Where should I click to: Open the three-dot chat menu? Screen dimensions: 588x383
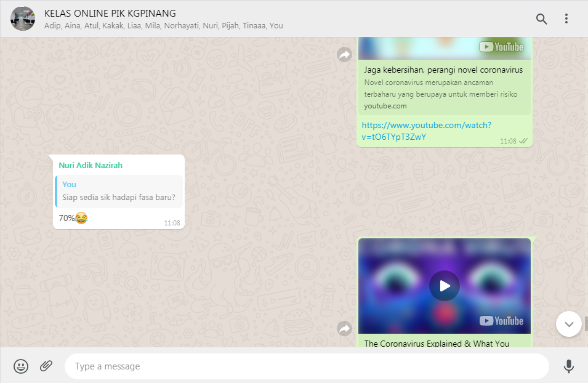click(566, 18)
